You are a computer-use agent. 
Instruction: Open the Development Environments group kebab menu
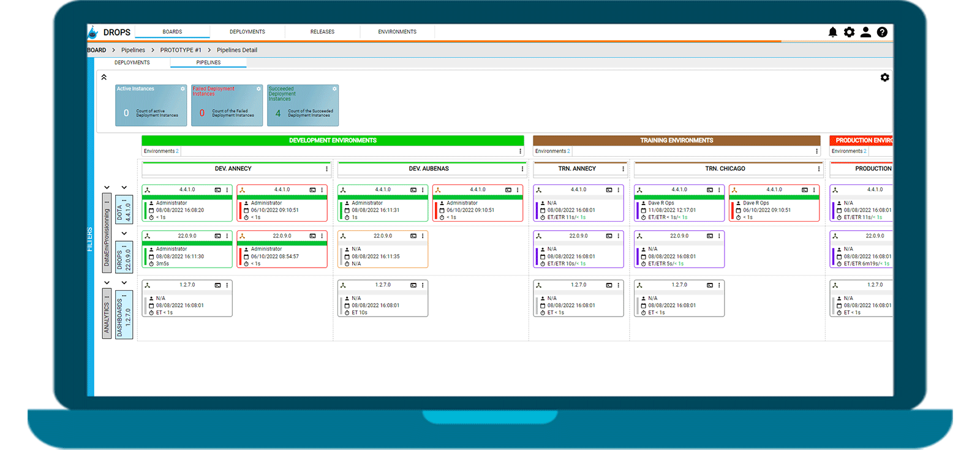tap(521, 151)
